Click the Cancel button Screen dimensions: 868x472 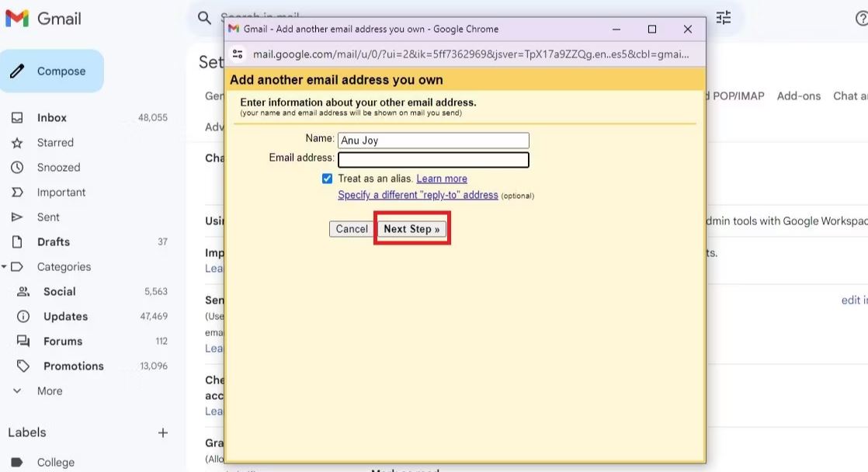pyautogui.click(x=352, y=229)
